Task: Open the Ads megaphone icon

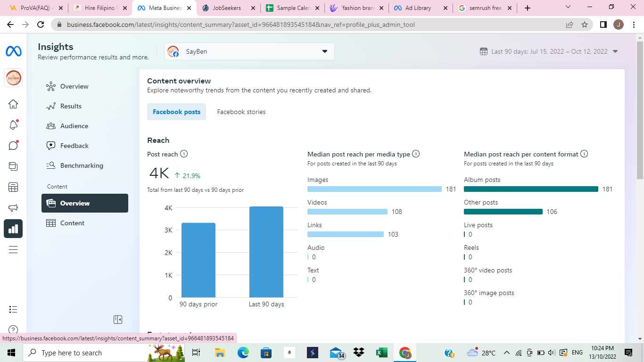Action: click(13, 208)
